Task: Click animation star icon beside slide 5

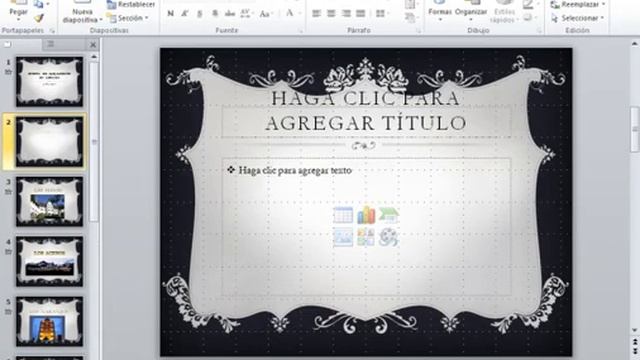Action: (8, 311)
